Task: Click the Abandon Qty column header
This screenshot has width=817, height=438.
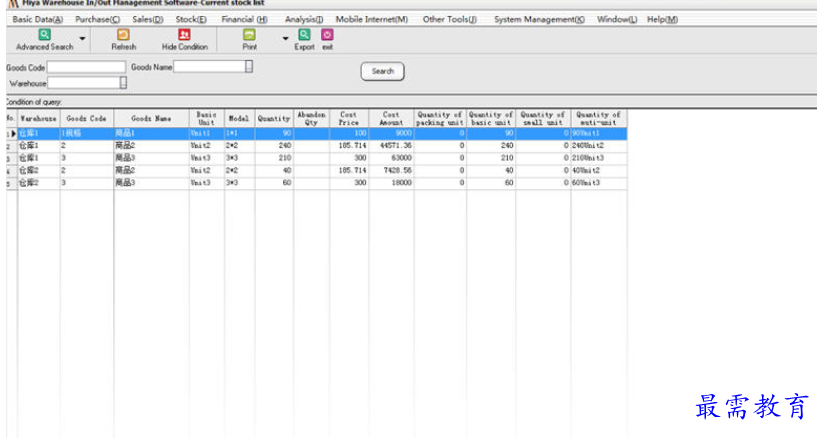Action: point(311,118)
